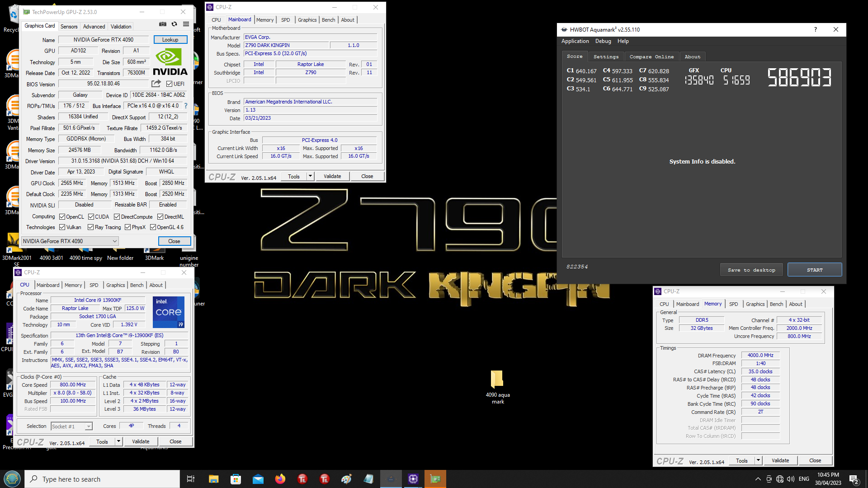Click the Close button in GPU-Z

coord(174,241)
